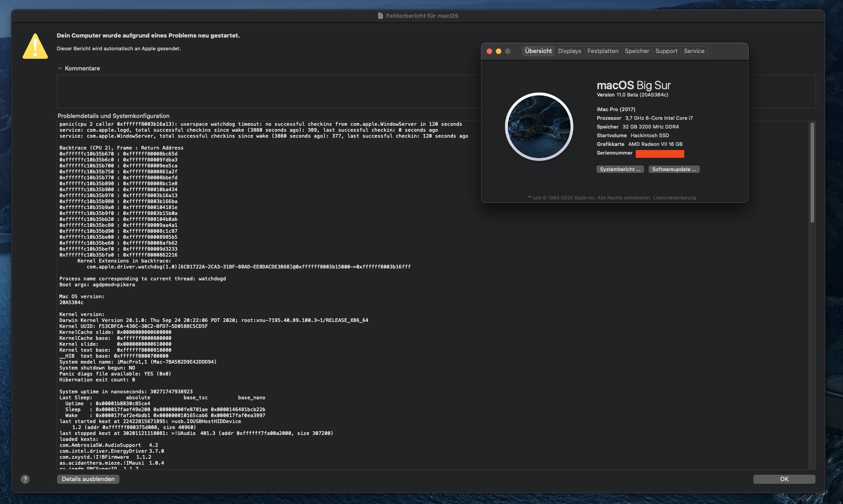
Task: Click the 'System shutdown begun: NO' line
Action: point(97,368)
